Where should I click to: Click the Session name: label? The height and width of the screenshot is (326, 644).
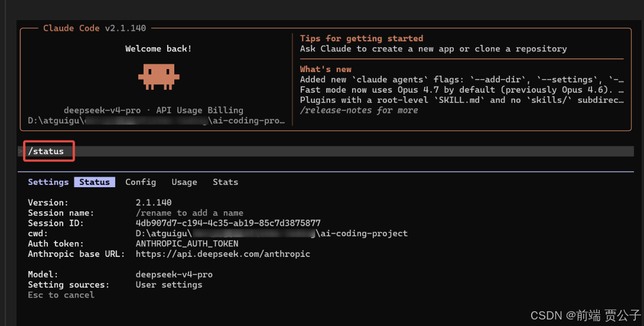61,213
